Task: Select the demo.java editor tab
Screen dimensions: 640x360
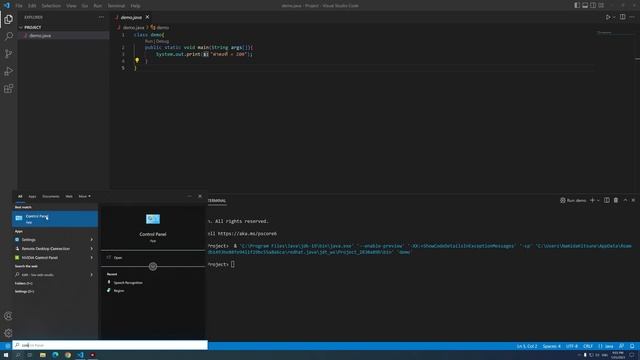Action: (131, 17)
